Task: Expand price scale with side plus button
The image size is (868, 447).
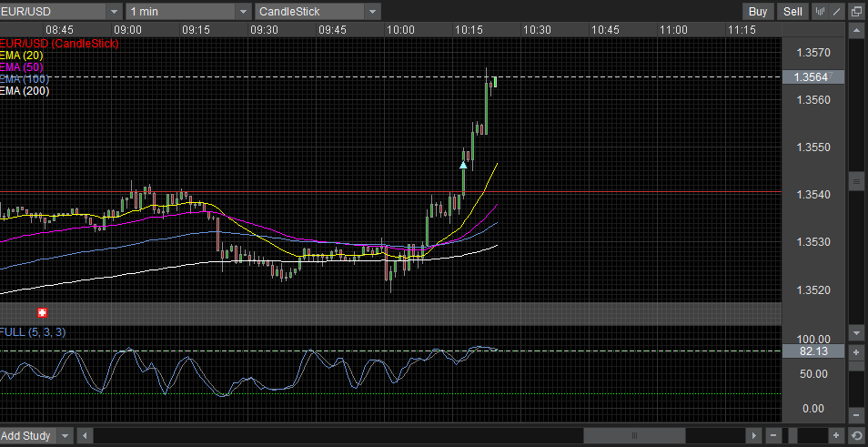Action: tap(857, 351)
